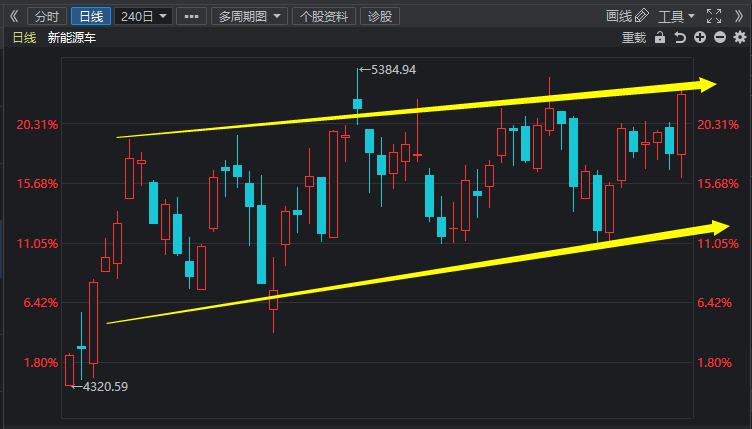Click the three-dots more periods button
Screen dimensions: 752x429
point(191,16)
